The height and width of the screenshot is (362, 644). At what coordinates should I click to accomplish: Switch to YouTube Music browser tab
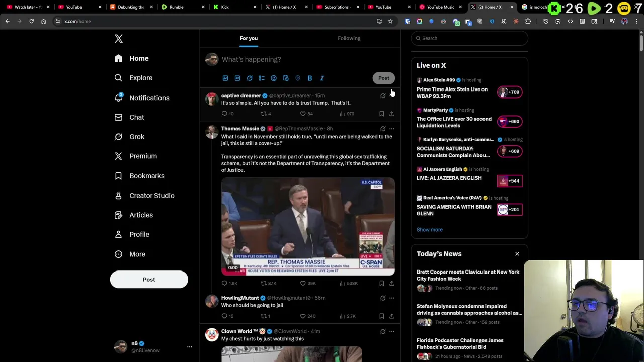[x=440, y=7]
